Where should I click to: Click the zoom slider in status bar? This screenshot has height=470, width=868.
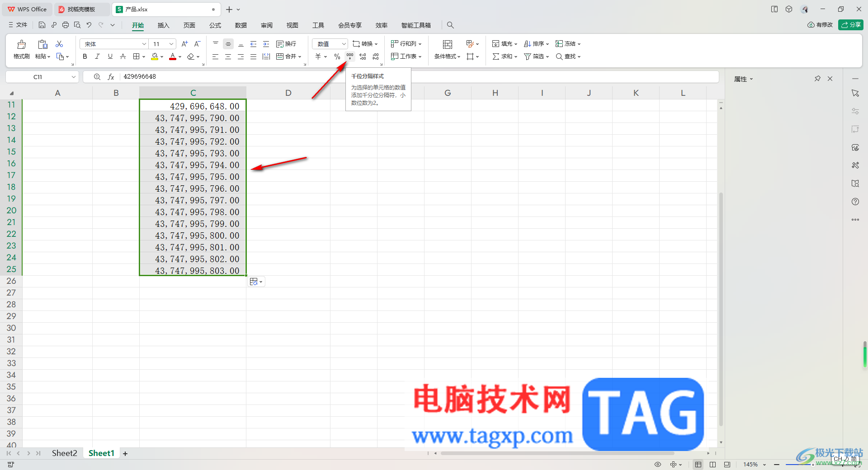click(x=813, y=465)
